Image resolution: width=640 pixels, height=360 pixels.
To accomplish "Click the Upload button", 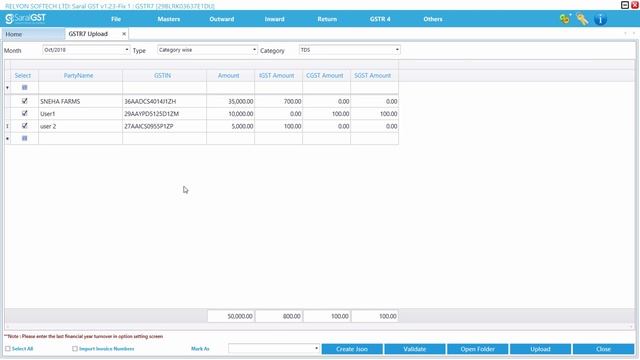I will (540, 349).
